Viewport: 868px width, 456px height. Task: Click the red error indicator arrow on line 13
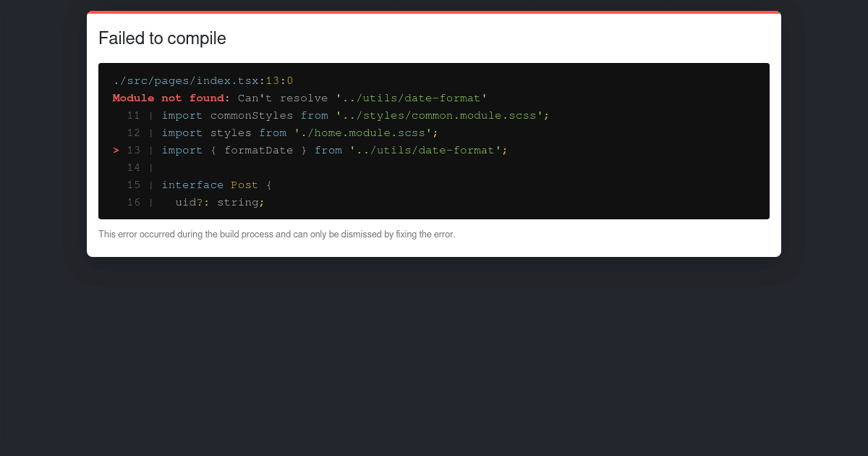(x=116, y=150)
